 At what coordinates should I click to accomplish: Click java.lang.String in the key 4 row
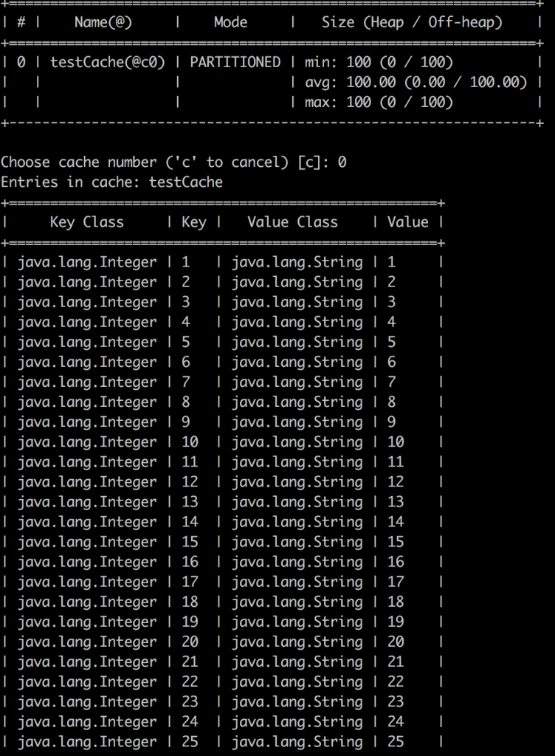pos(297,322)
